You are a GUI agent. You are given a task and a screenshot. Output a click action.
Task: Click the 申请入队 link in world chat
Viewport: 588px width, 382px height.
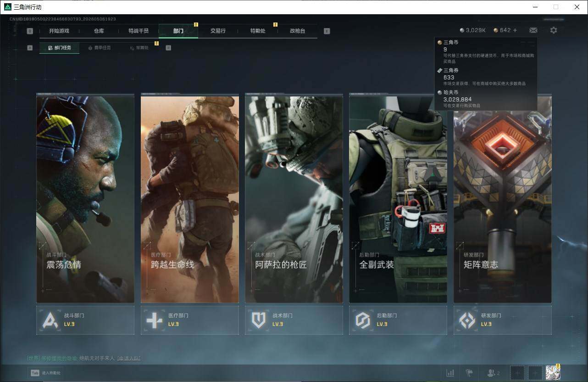point(129,358)
